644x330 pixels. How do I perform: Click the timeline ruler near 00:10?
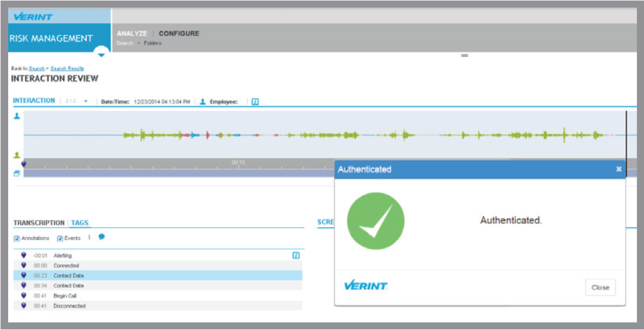[238, 163]
